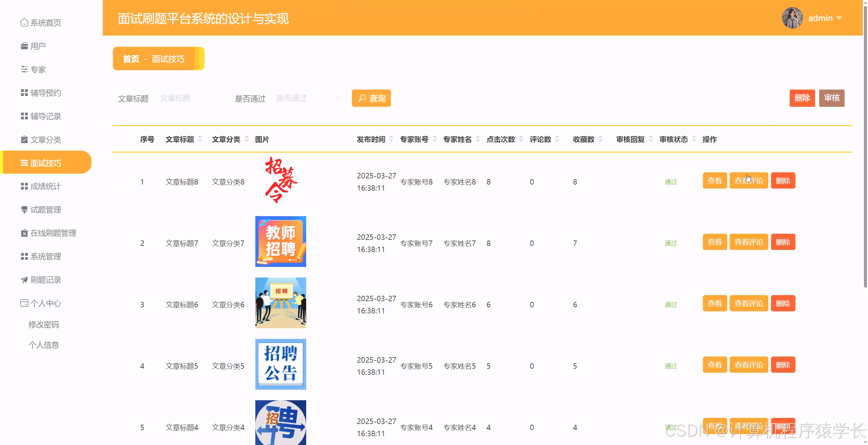Screen dimensions: 868x445
Task: Click the 文章标题 search input field
Action: (x=192, y=98)
